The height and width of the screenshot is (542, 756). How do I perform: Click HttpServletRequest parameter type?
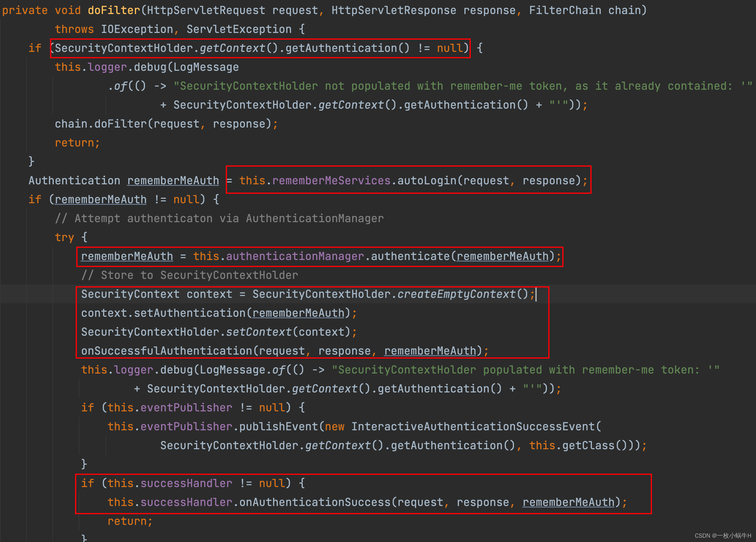206,10
